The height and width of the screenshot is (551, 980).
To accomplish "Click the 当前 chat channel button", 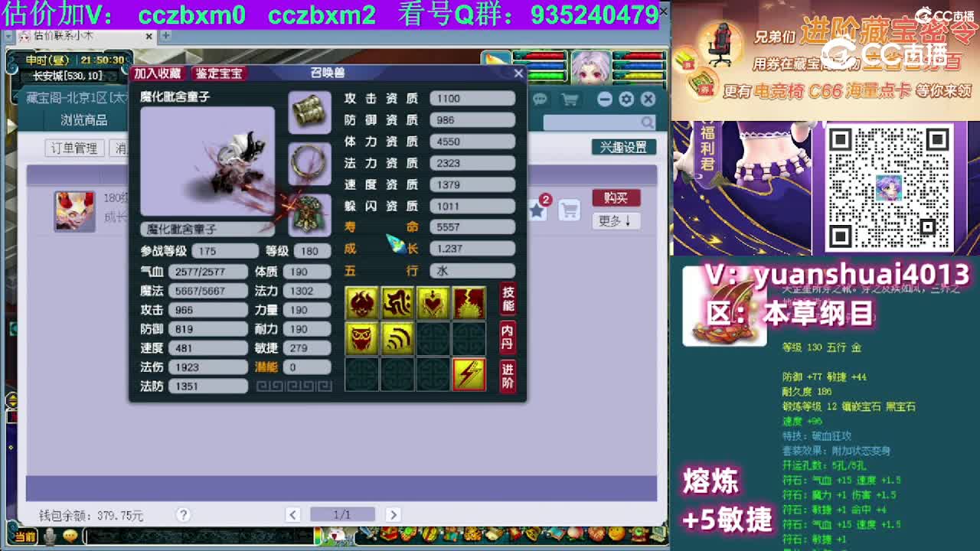I will (25, 537).
